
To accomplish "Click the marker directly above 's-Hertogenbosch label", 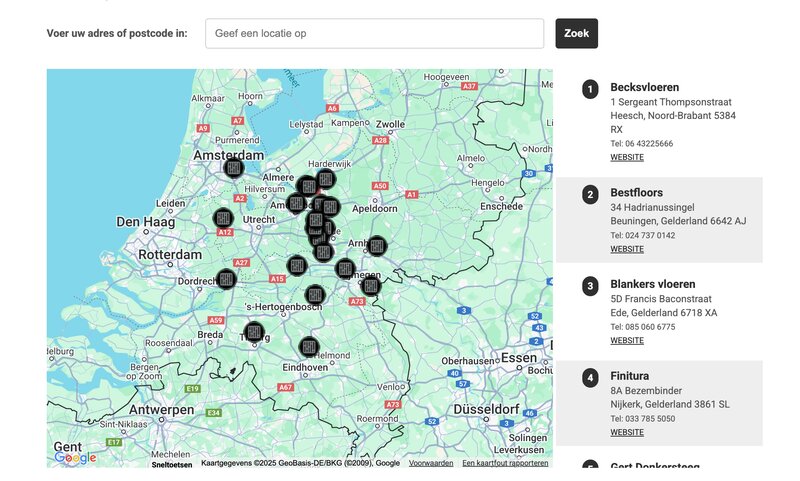I will [315, 295].
